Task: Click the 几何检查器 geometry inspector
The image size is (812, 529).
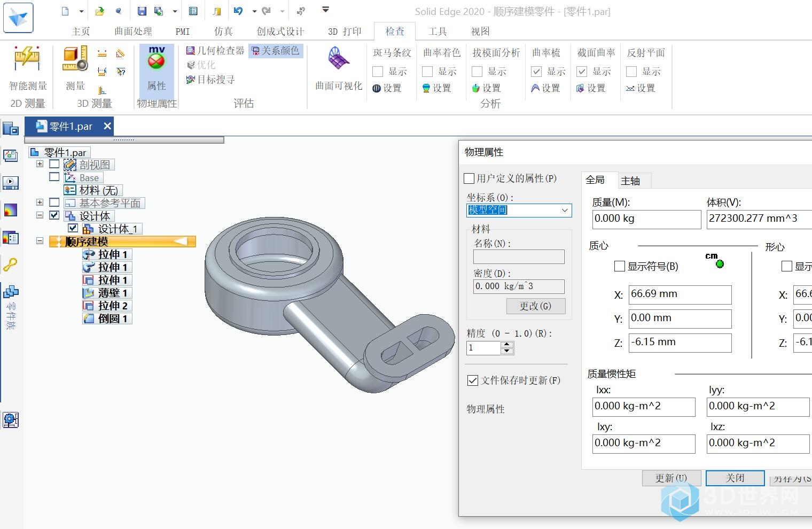Action: [x=215, y=51]
